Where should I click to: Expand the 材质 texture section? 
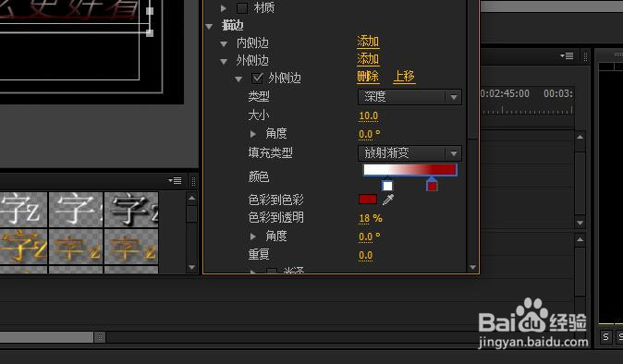pyautogui.click(x=224, y=8)
